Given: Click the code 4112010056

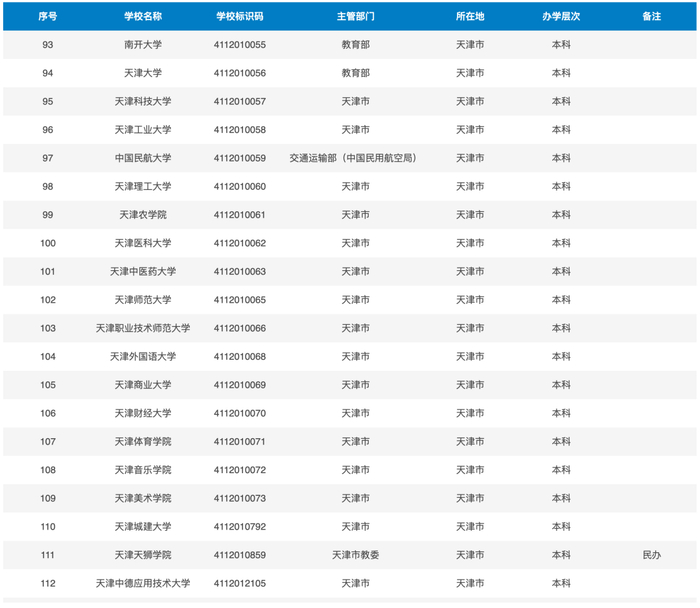Looking at the screenshot, I should (x=240, y=73).
